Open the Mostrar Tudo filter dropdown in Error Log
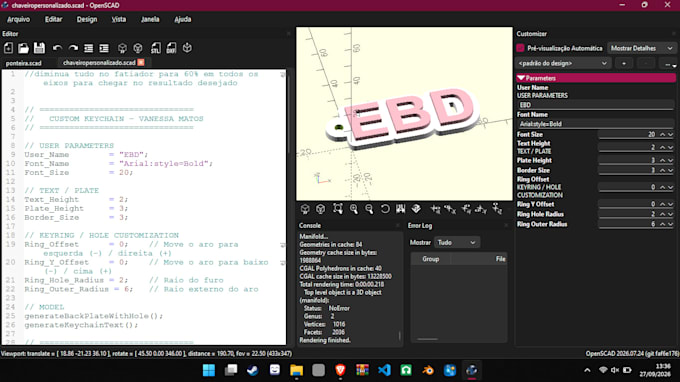Screen dimensions: 680x382 click(x=457, y=242)
